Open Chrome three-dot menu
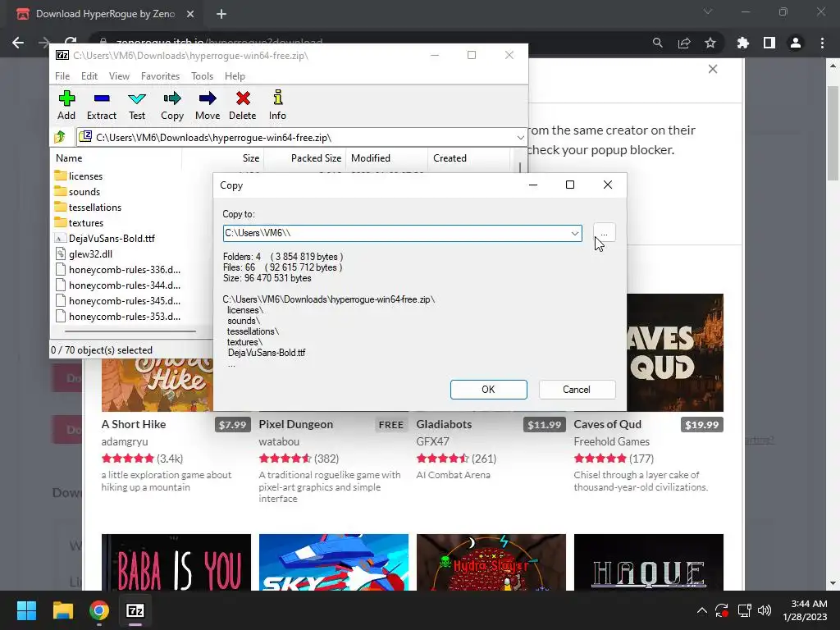 click(822, 43)
